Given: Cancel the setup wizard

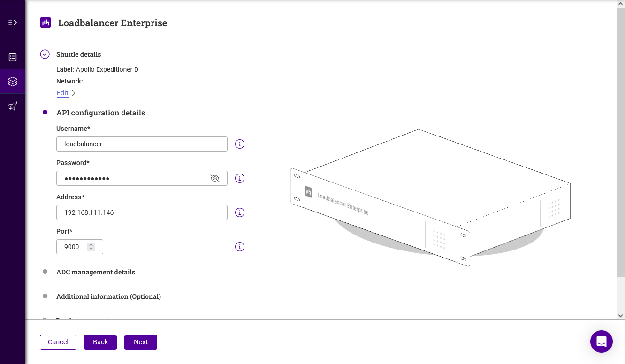Looking at the screenshot, I should pyautogui.click(x=58, y=342).
